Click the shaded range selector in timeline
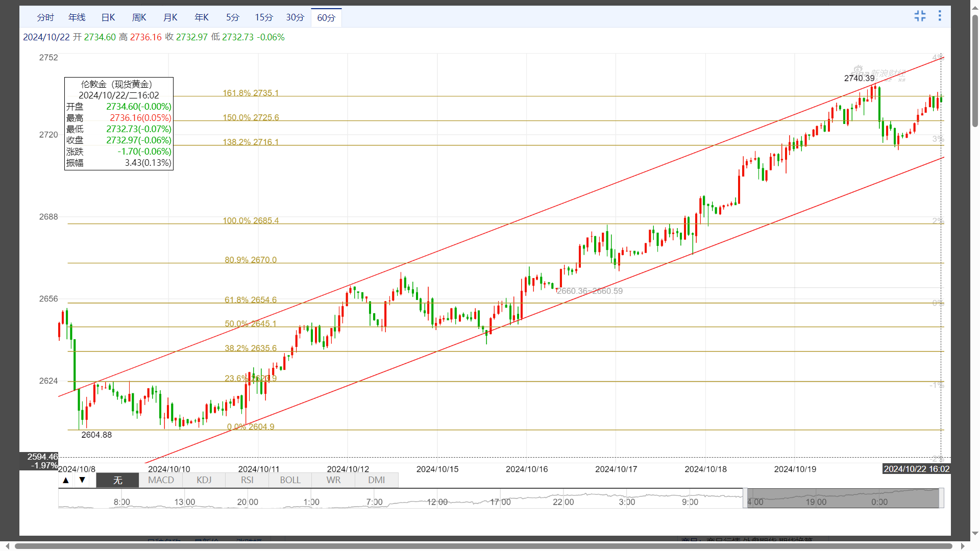The height and width of the screenshot is (551, 980). point(842,498)
